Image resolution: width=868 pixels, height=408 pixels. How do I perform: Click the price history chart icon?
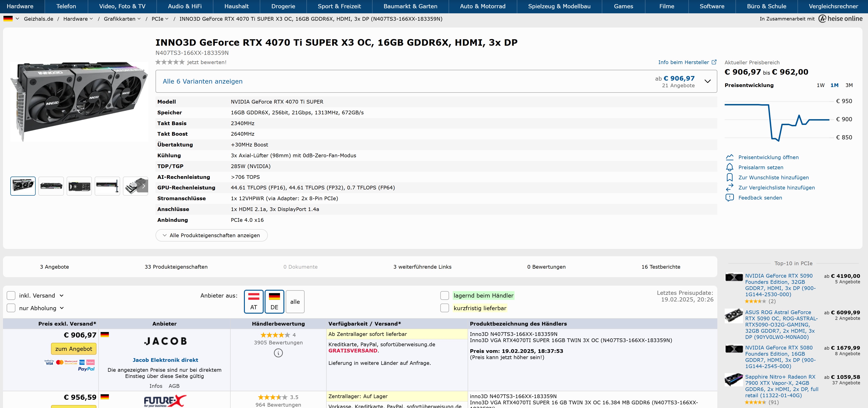click(729, 157)
